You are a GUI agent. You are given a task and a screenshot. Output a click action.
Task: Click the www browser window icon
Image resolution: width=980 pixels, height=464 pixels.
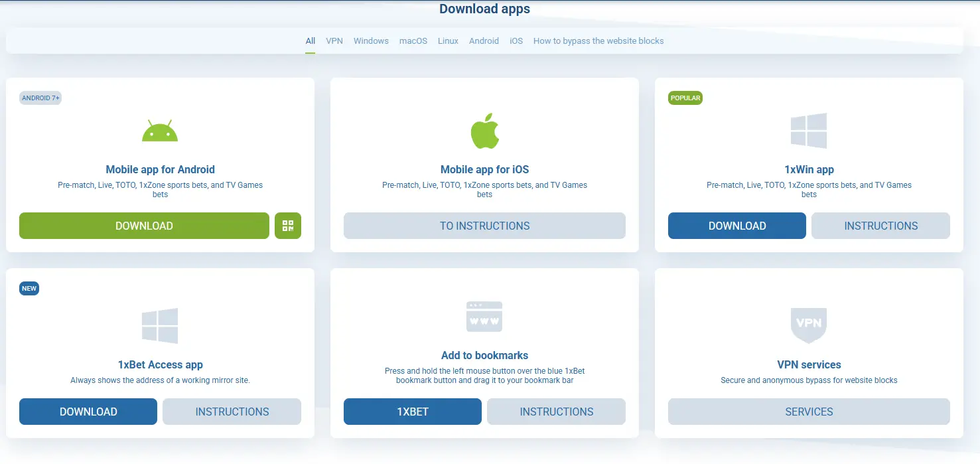coord(484,317)
